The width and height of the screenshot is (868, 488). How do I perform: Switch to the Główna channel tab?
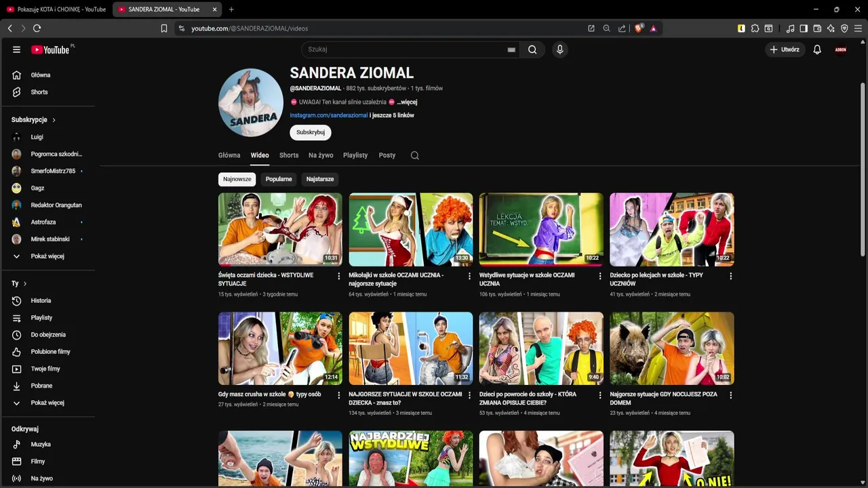(x=229, y=155)
